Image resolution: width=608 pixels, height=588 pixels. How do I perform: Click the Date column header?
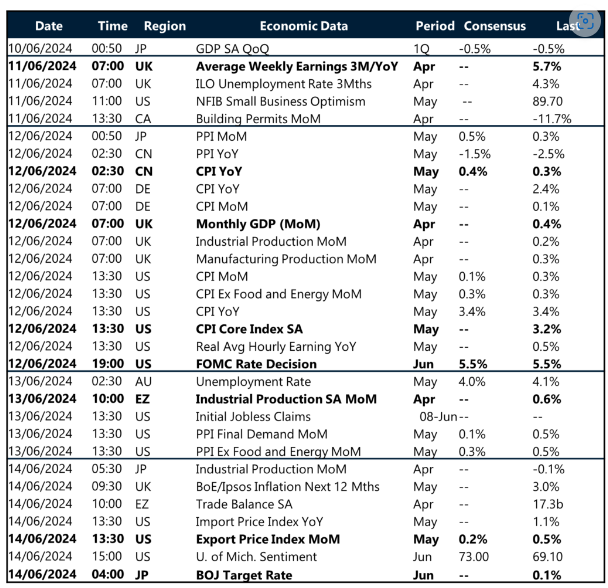(46, 25)
